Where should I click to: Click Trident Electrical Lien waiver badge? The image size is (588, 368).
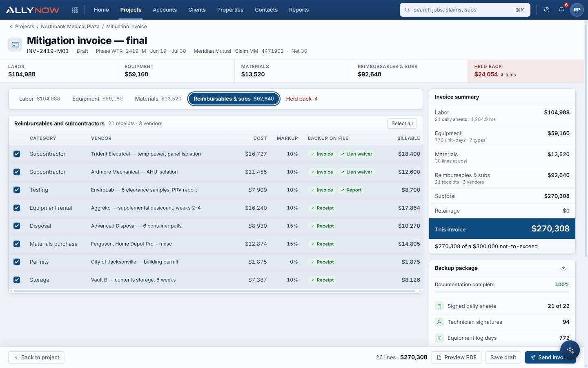coord(356,154)
